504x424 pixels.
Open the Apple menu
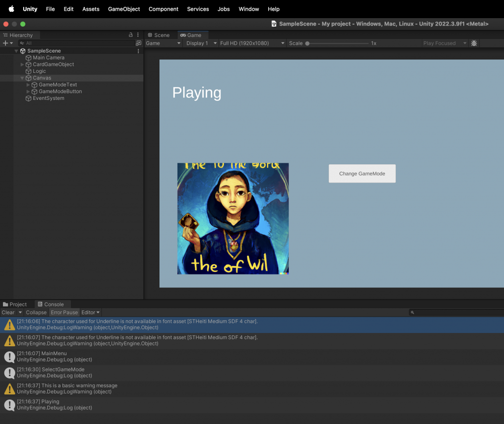point(11,9)
